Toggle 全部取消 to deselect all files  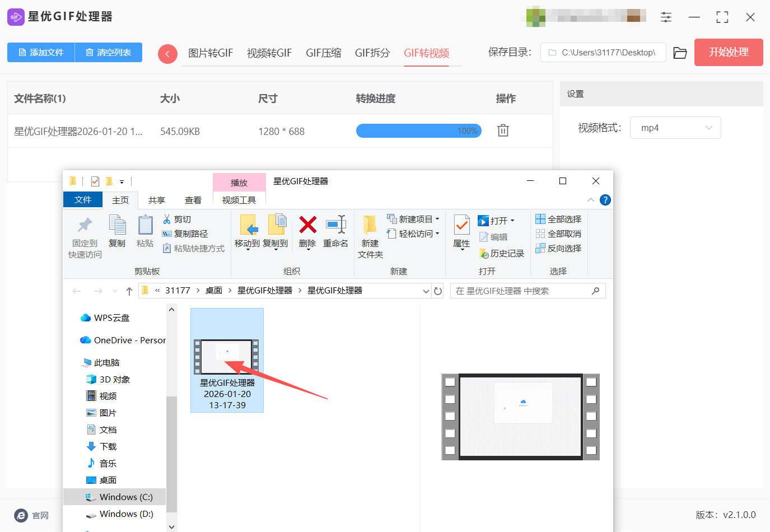click(x=558, y=234)
